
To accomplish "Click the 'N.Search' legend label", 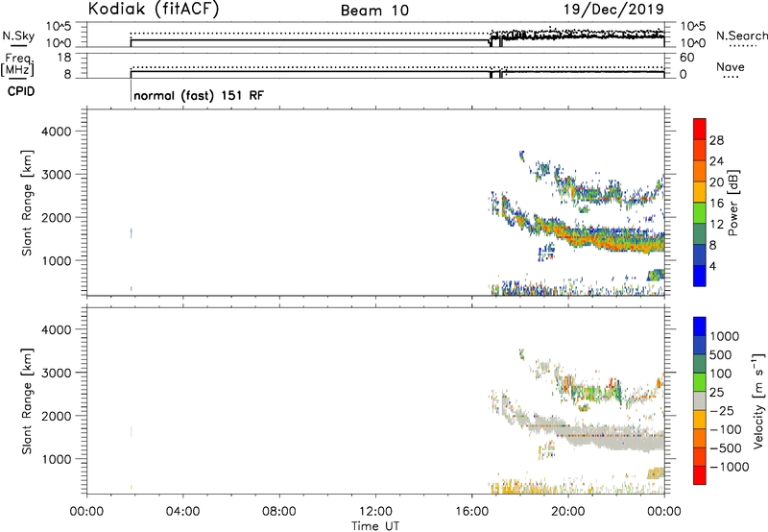I will pos(741,36).
